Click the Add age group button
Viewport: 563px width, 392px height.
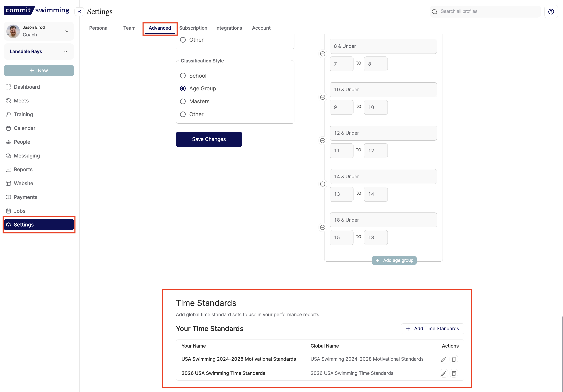point(394,260)
